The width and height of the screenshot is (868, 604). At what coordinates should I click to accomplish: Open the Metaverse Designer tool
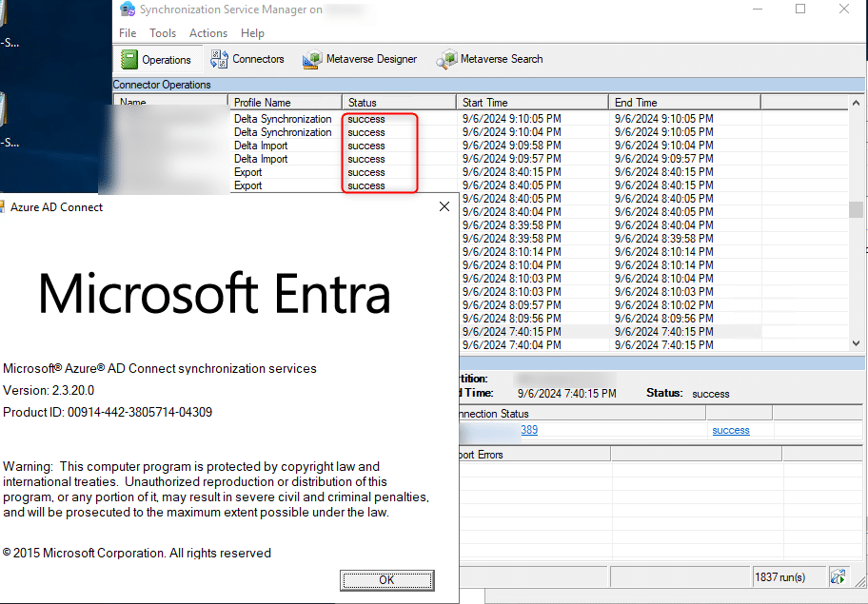(360, 59)
